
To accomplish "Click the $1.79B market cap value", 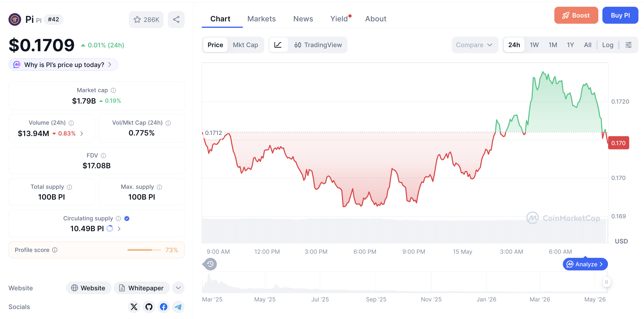I will point(84,101).
